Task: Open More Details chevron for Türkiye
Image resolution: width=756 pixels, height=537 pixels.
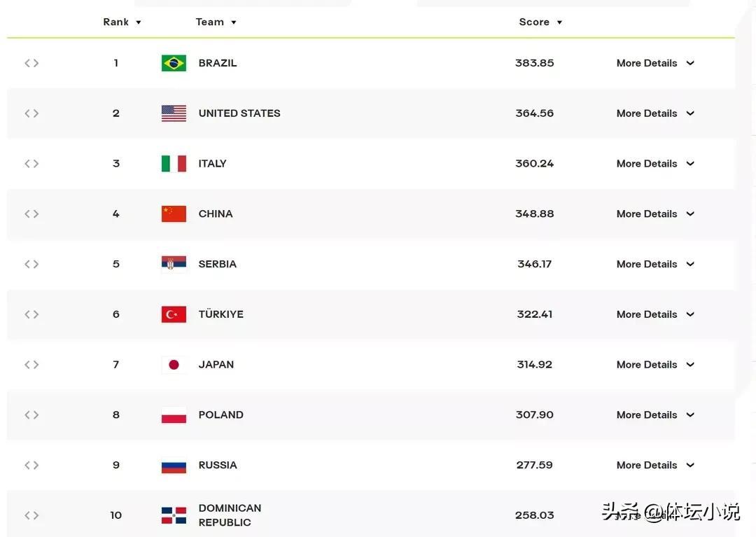Action: point(690,314)
